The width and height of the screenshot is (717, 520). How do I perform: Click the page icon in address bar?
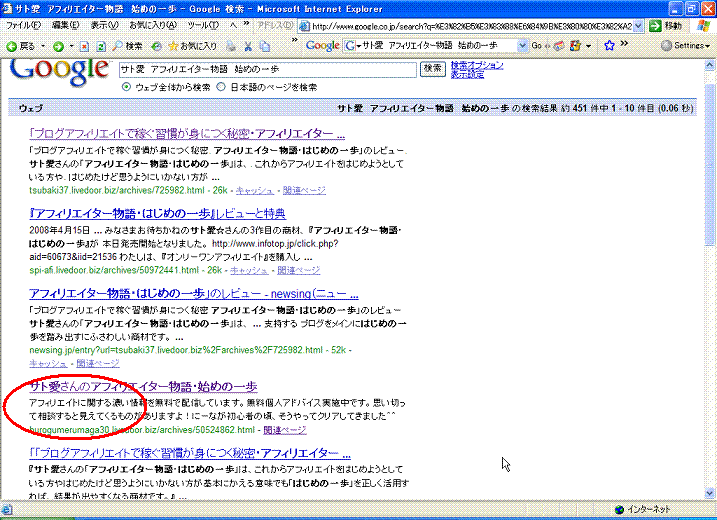coord(304,27)
